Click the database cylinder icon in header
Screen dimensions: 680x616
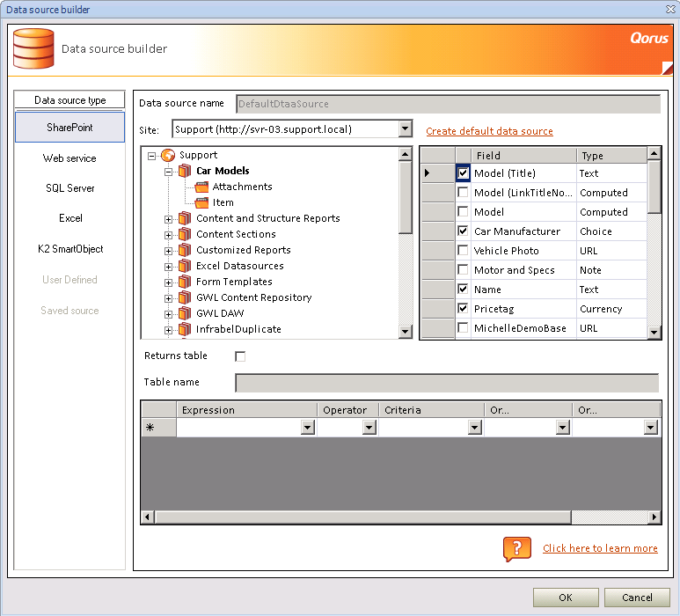(x=33, y=48)
